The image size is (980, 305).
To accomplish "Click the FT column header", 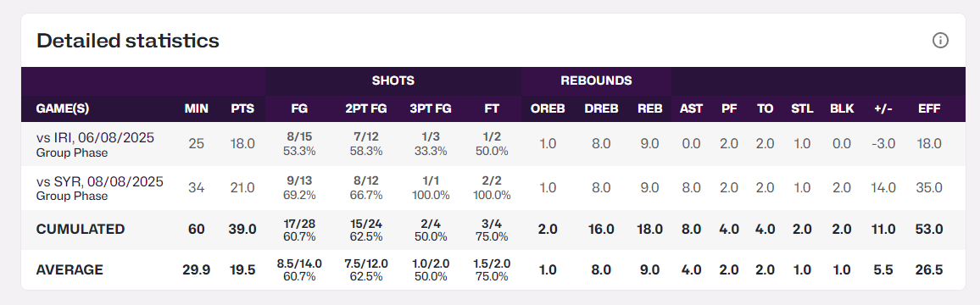I will pyautogui.click(x=492, y=108).
